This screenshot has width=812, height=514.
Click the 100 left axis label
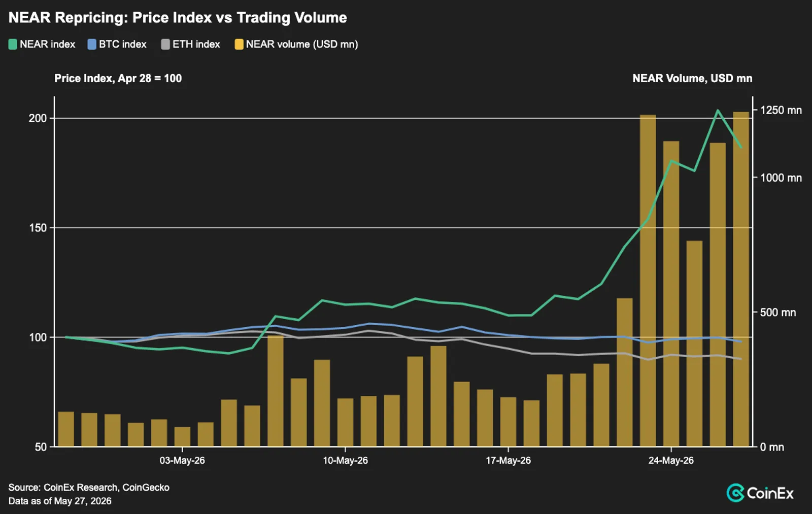(x=38, y=337)
